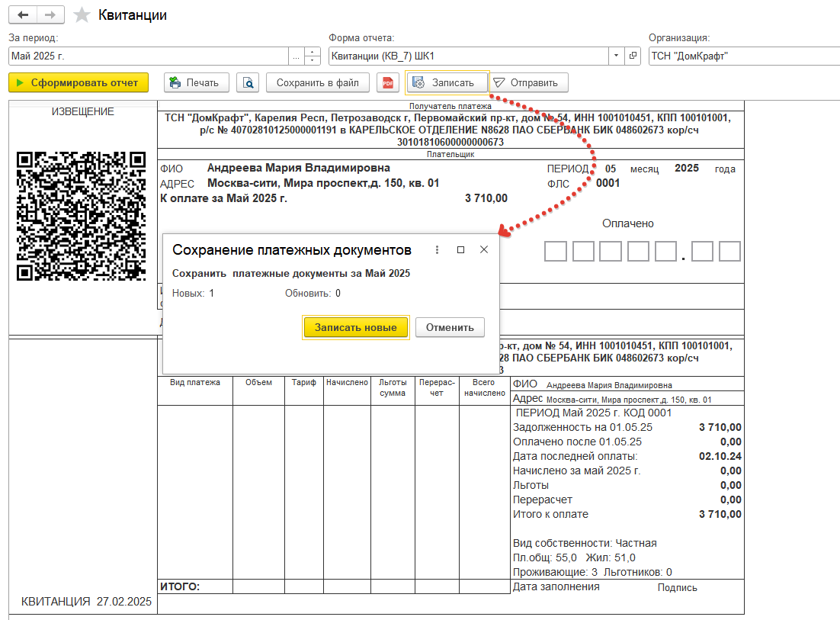Click the line К оплате за Май 2025 г.

(223, 198)
